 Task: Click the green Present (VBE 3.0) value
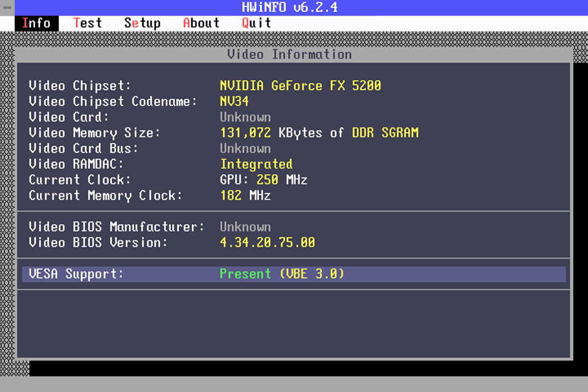tap(282, 274)
